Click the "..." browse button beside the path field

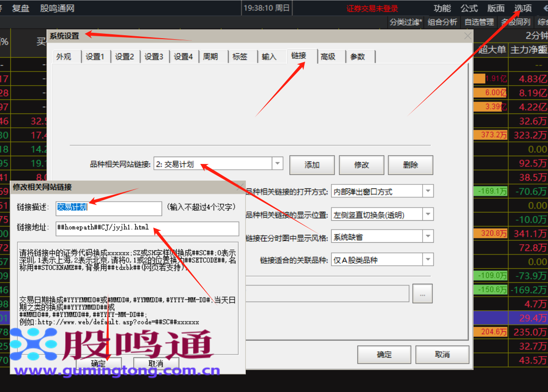tap(422, 293)
